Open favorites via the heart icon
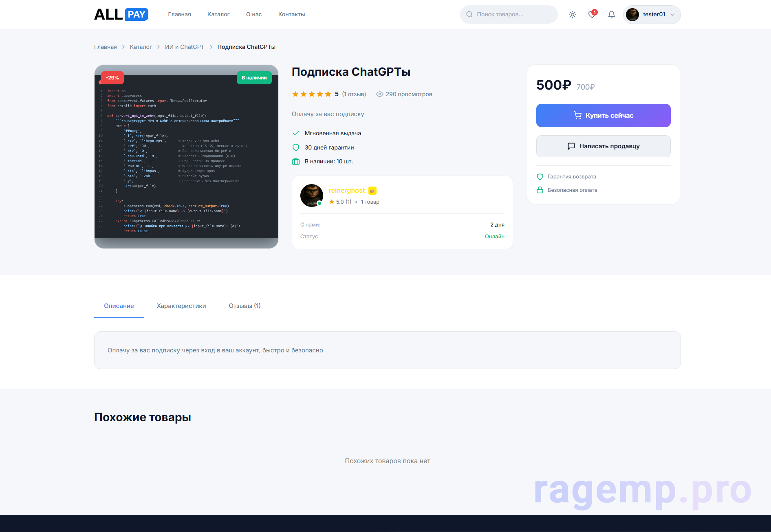Viewport: 771px width, 532px height. point(592,15)
